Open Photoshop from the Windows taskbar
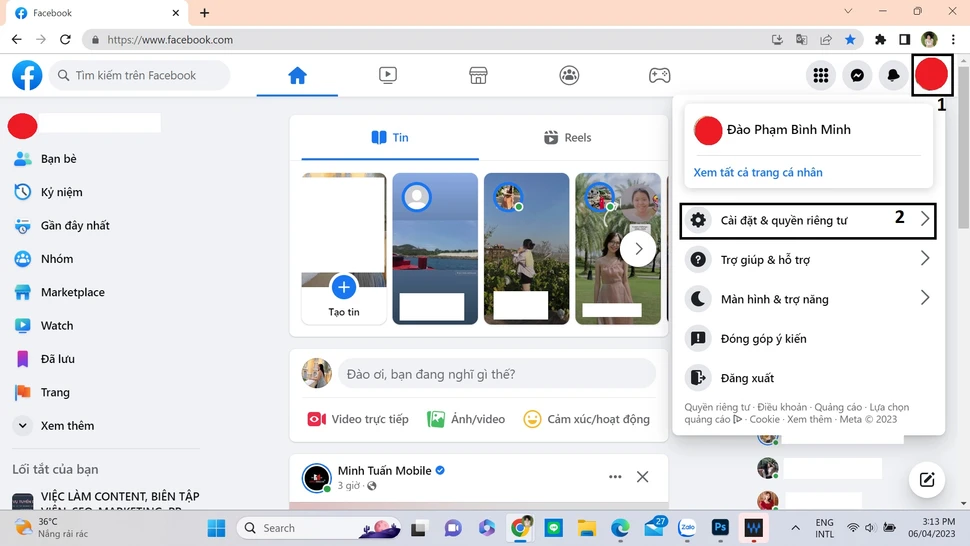 point(719,527)
